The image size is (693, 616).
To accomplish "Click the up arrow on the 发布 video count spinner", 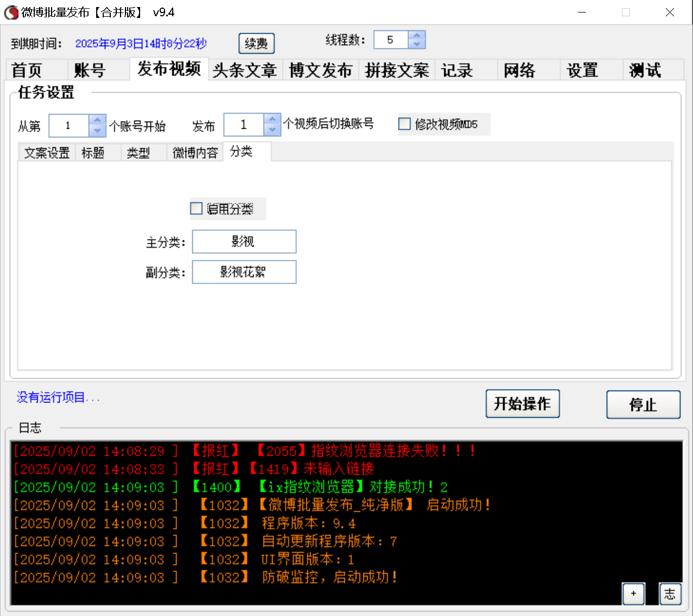I will tap(272, 119).
